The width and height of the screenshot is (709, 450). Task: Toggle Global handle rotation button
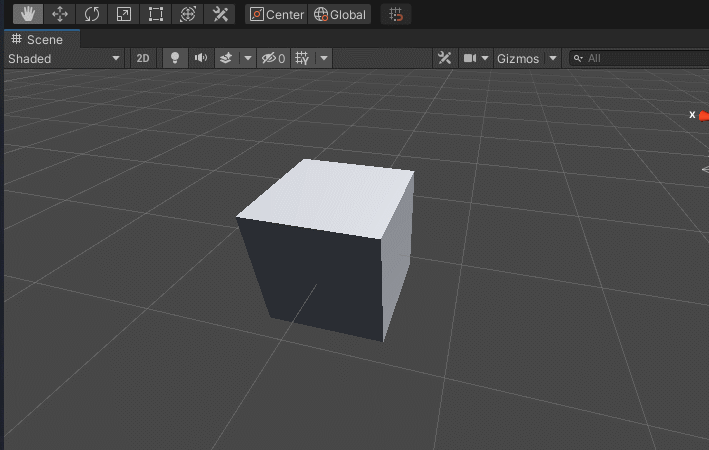pos(340,14)
